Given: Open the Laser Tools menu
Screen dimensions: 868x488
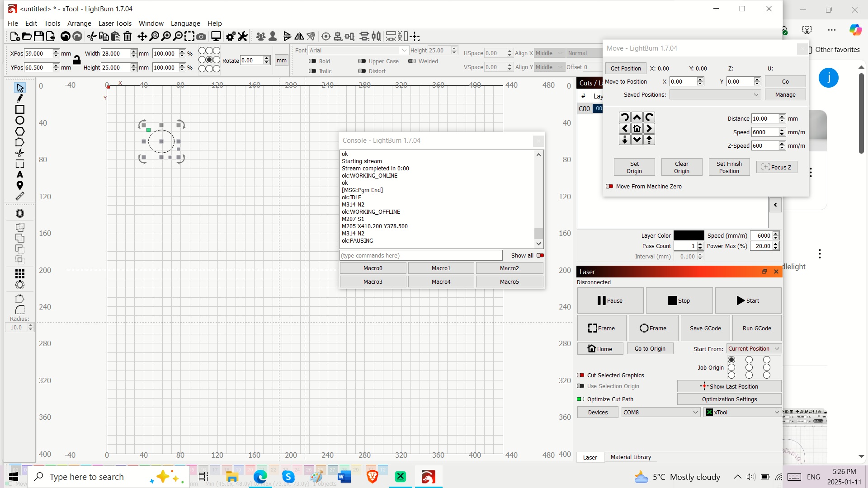Looking at the screenshot, I should pyautogui.click(x=115, y=23).
